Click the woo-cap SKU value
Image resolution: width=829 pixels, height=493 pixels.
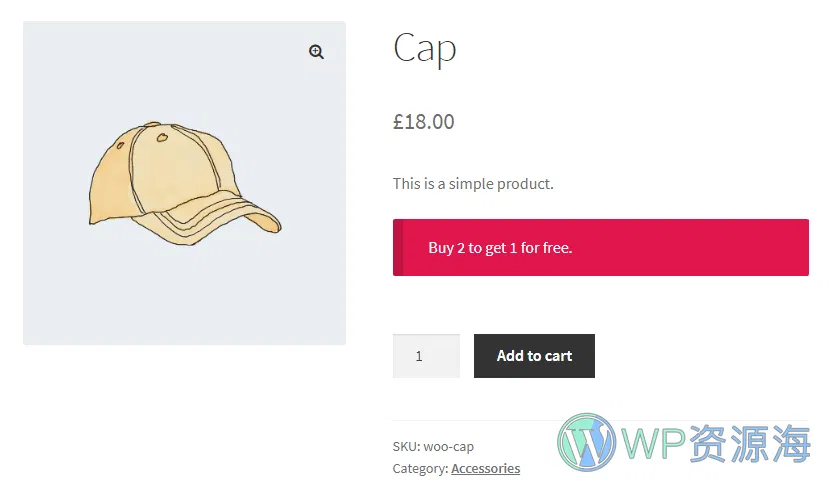click(x=451, y=446)
